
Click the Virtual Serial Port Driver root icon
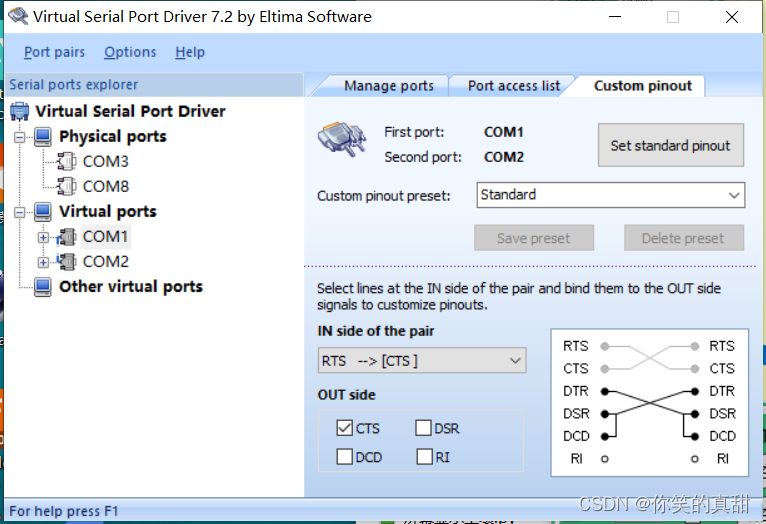(20, 111)
